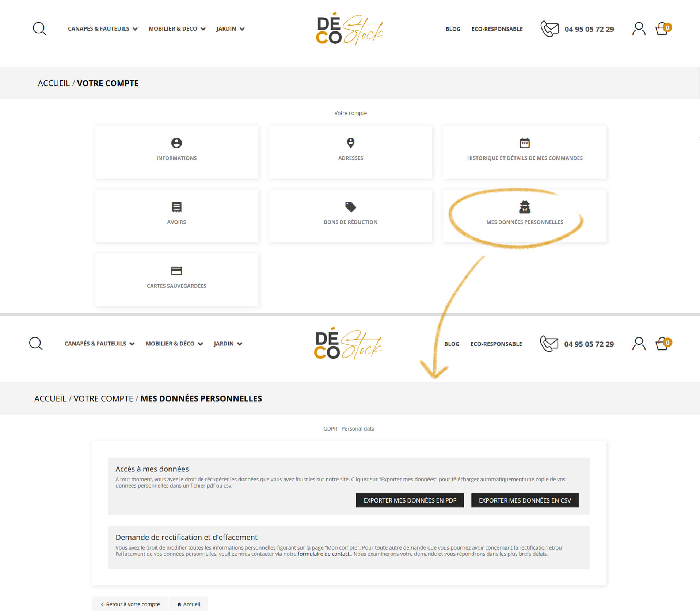
Task: Expand Mobilier & Déco dropdown in the lower header
Action: (x=174, y=344)
